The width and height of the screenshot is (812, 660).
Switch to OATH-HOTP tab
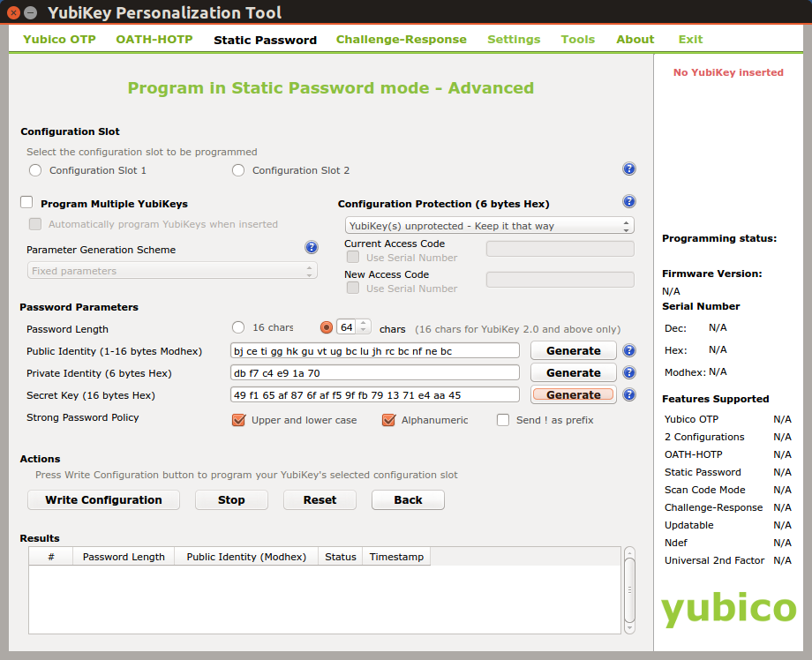pos(154,40)
